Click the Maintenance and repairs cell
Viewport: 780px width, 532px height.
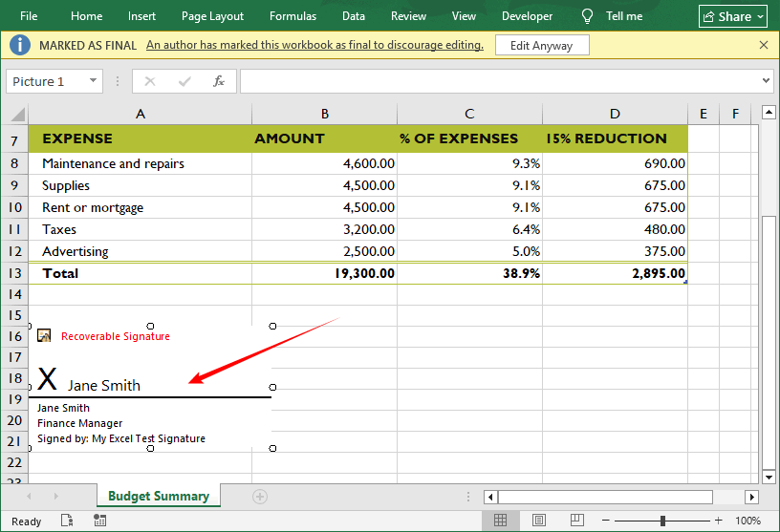(141, 163)
